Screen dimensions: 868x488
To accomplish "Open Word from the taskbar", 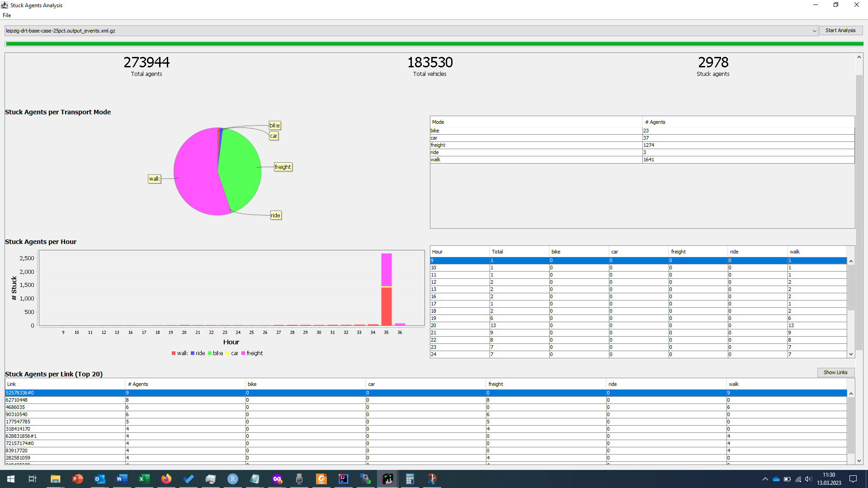I will [x=122, y=479].
